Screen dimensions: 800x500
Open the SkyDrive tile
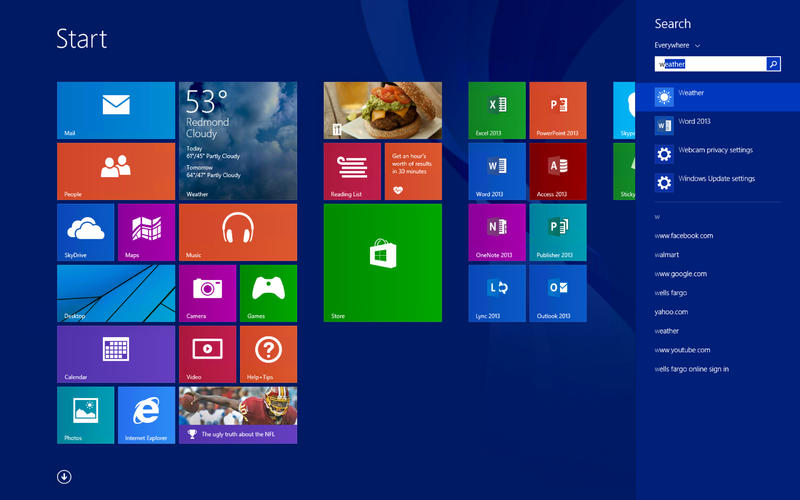(x=85, y=232)
